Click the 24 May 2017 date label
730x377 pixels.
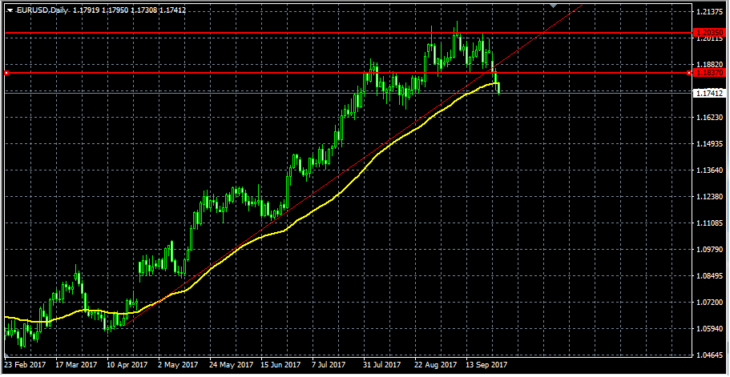231,365
